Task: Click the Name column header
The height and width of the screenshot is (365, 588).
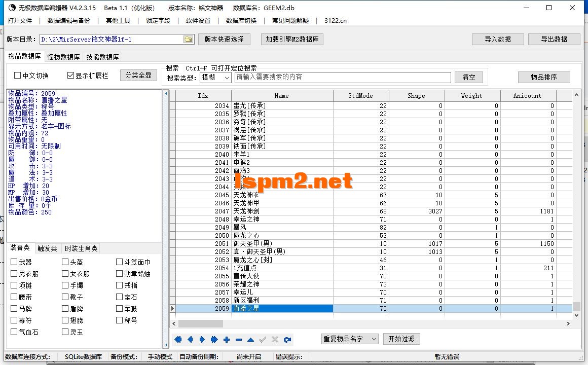Action: pos(282,96)
